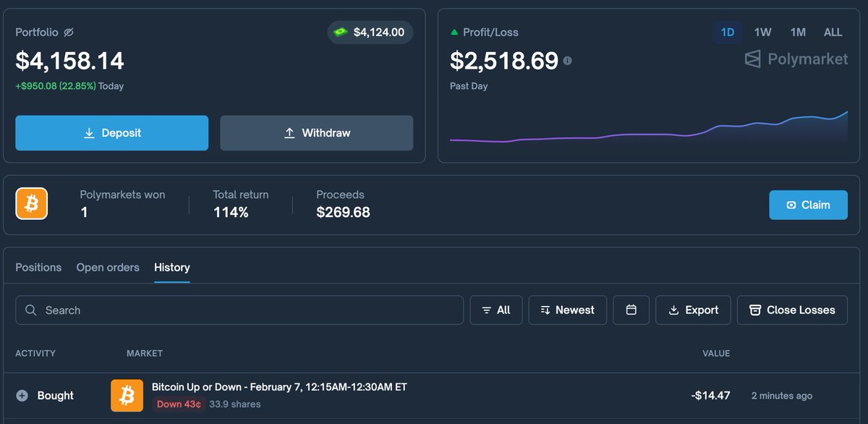Focus the history Search field
The width and height of the screenshot is (868, 424).
pos(239,310)
